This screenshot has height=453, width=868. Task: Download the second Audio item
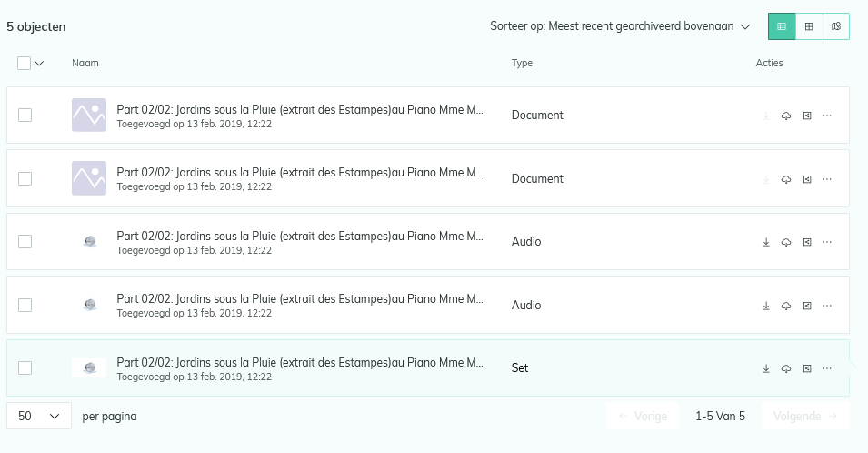tap(766, 306)
